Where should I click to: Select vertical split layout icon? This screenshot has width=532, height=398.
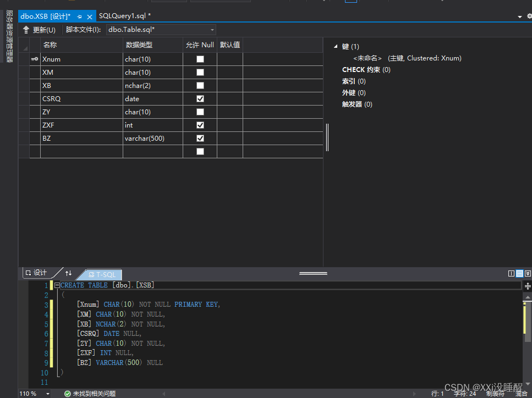(x=511, y=273)
